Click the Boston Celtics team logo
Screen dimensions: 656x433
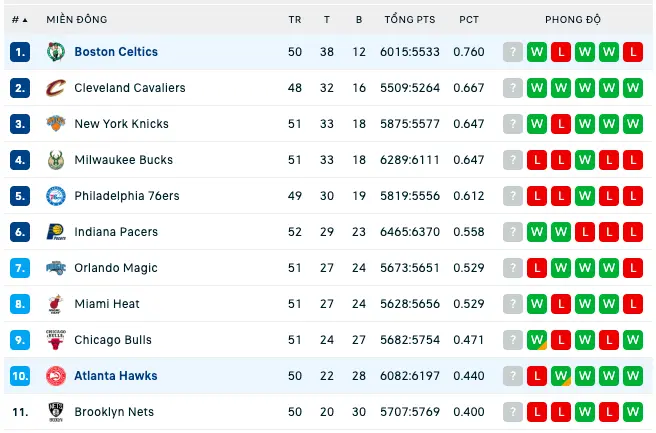(x=56, y=52)
